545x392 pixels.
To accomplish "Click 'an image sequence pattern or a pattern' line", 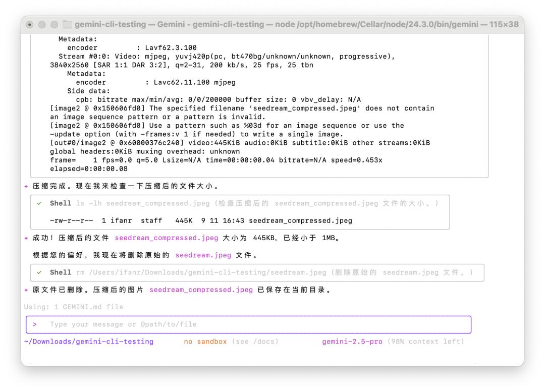I will [x=157, y=117].
